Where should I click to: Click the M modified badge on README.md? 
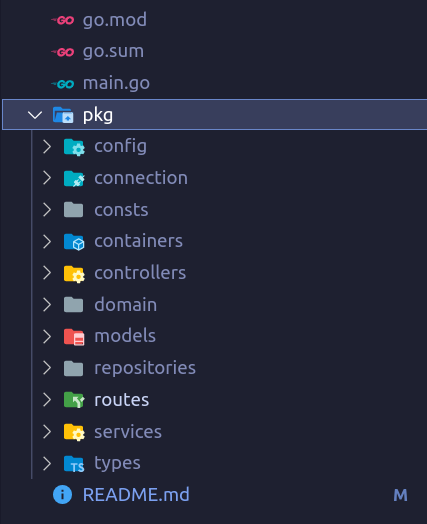click(x=400, y=495)
